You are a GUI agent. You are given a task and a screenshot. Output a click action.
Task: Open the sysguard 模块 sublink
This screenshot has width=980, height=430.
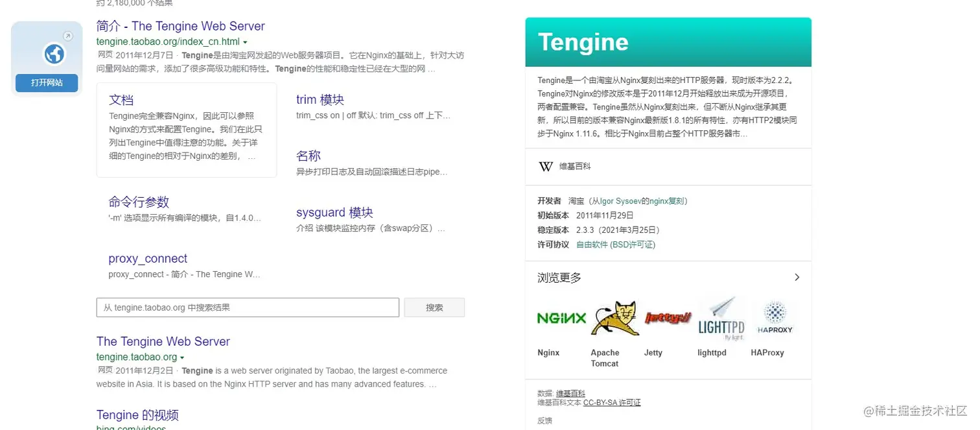[334, 213]
